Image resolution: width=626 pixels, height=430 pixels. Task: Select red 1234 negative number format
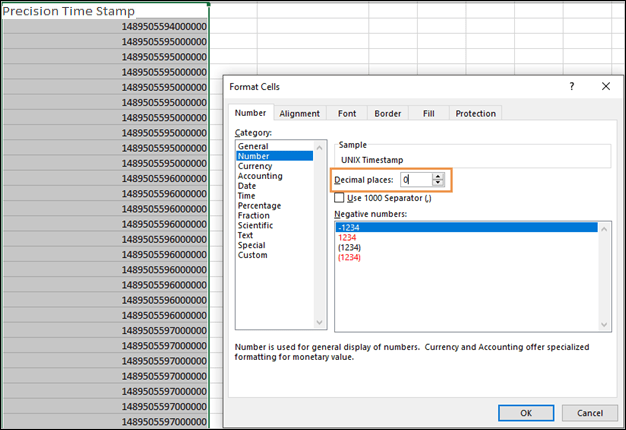pos(466,237)
